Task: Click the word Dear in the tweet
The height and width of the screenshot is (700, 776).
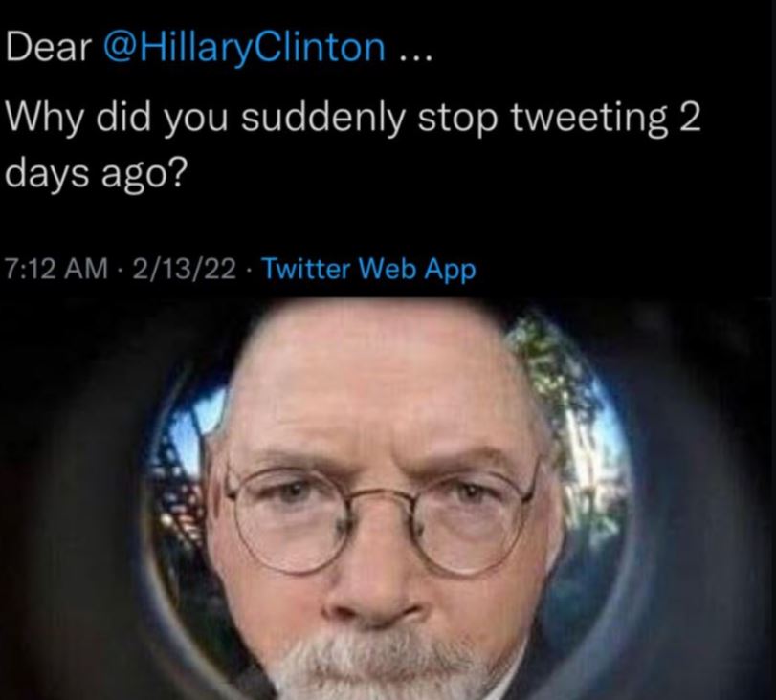Action: pyautogui.click(x=49, y=48)
